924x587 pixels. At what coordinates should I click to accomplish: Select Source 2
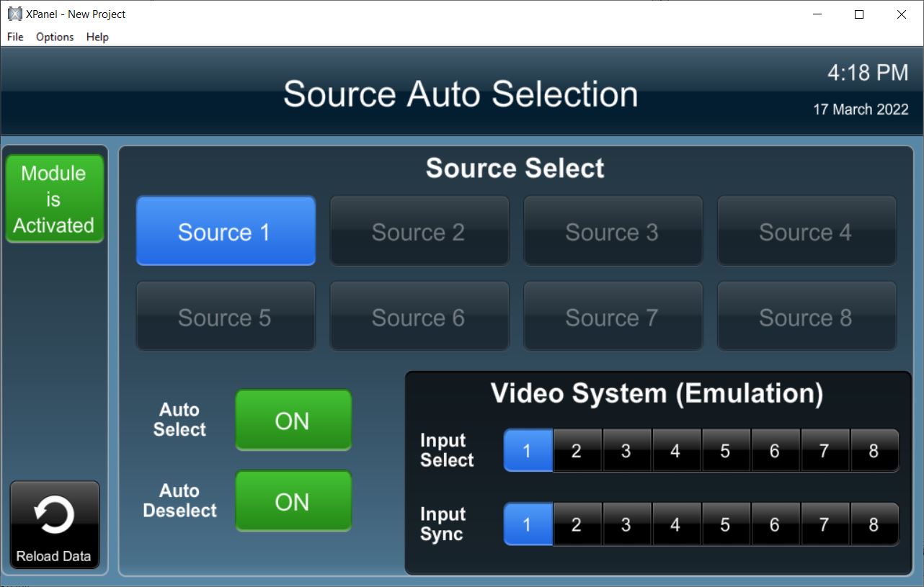coord(419,231)
